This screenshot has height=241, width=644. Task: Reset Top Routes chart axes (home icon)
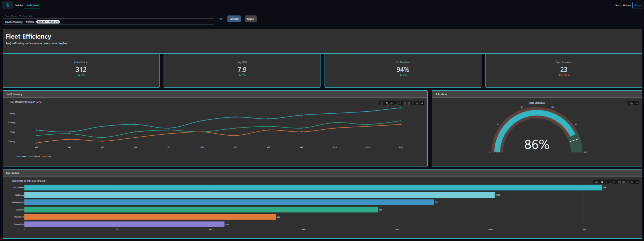click(x=632, y=182)
